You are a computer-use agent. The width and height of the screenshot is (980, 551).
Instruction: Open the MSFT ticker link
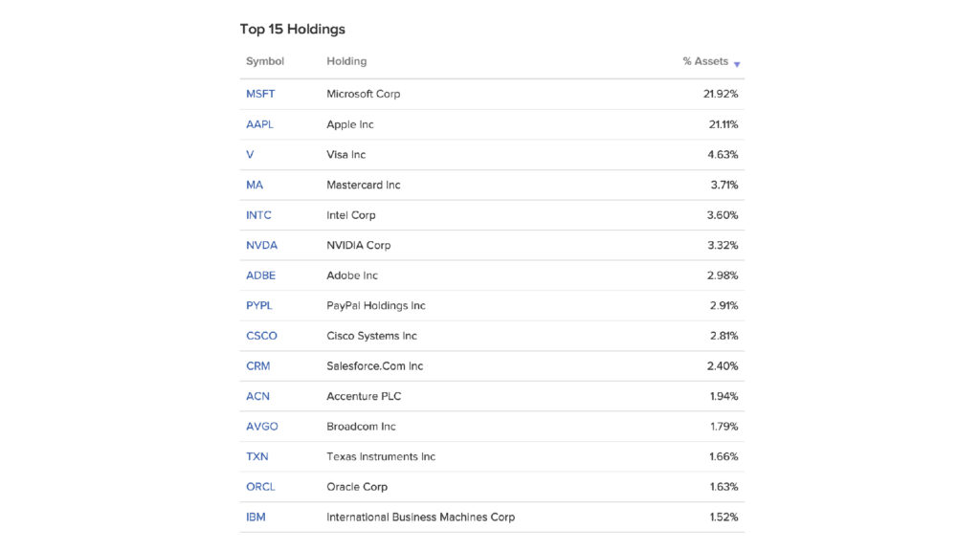coord(260,94)
